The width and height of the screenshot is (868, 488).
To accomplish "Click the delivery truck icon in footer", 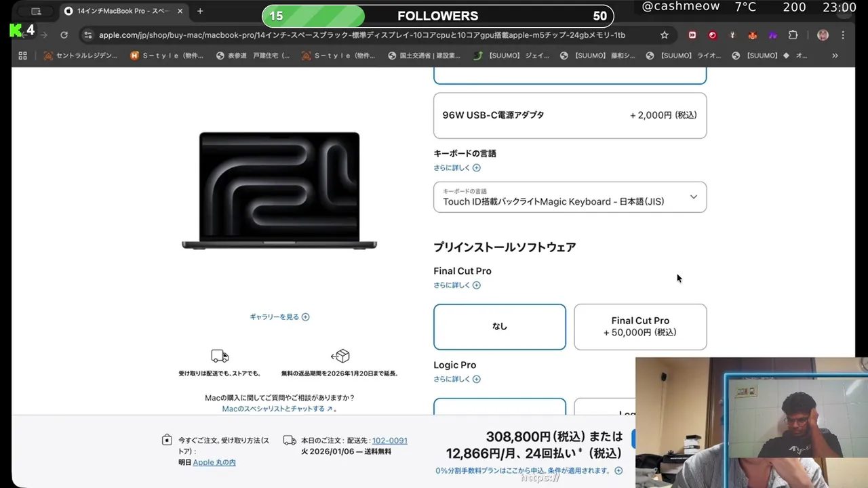I will pos(290,441).
